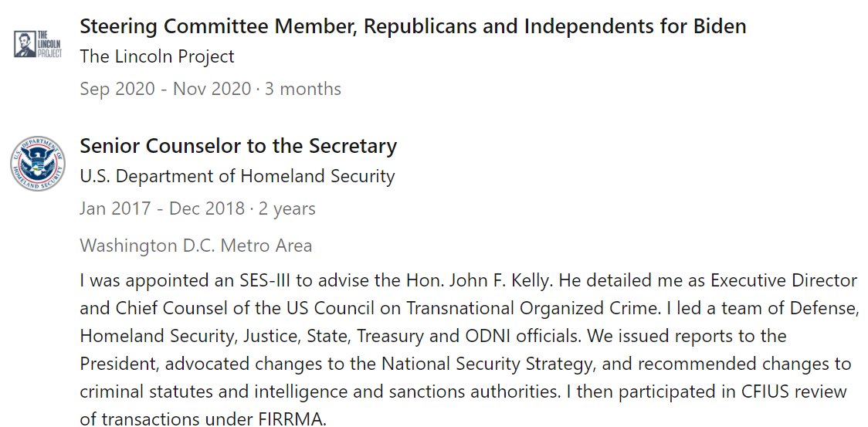
Task: Click The Lincoln Project logo icon
Action: (x=37, y=44)
